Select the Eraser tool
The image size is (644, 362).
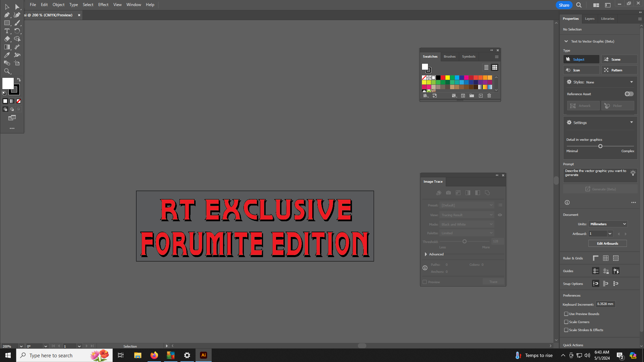pos(7,39)
